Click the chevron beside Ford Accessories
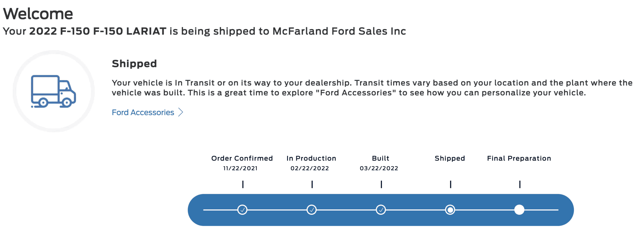The width and height of the screenshot is (644, 251). (181, 112)
